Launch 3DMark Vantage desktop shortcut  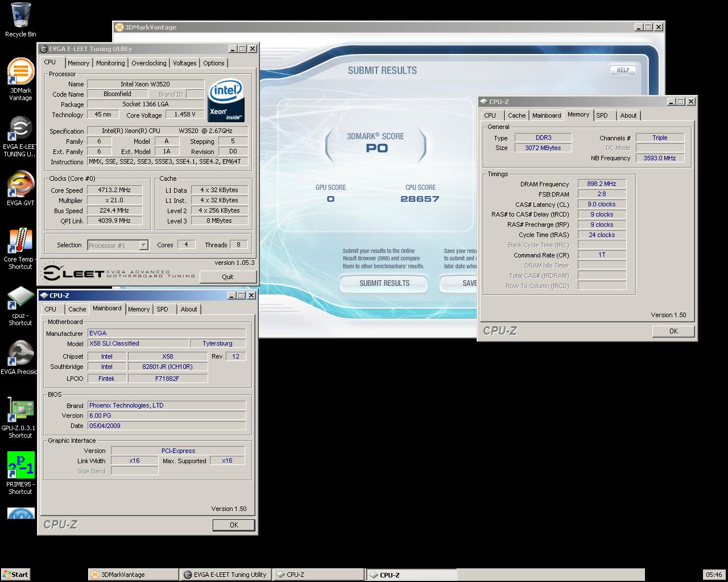click(20, 80)
